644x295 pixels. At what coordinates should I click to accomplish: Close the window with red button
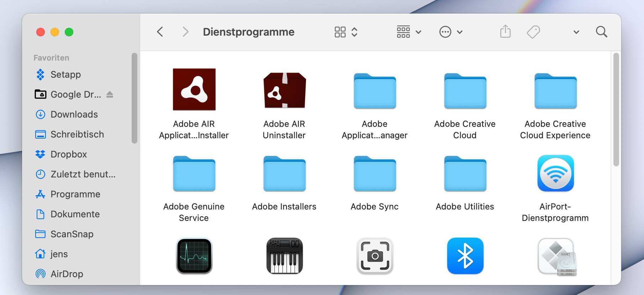(x=41, y=32)
